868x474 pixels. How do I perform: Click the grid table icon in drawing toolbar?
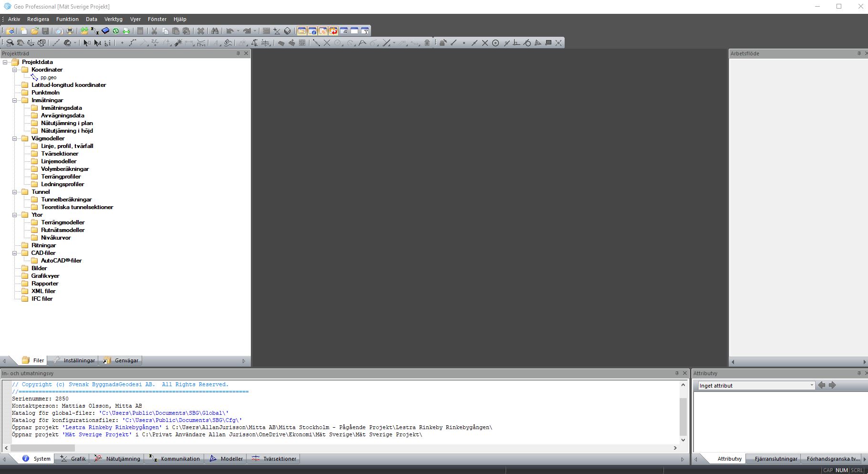[x=302, y=42]
